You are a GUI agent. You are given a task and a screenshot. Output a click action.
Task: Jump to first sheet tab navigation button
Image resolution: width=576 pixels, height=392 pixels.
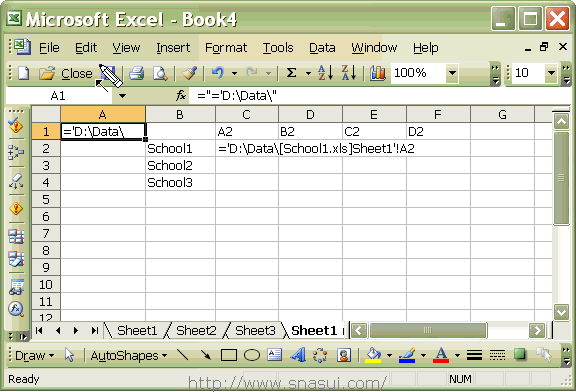pyautogui.click(x=39, y=330)
